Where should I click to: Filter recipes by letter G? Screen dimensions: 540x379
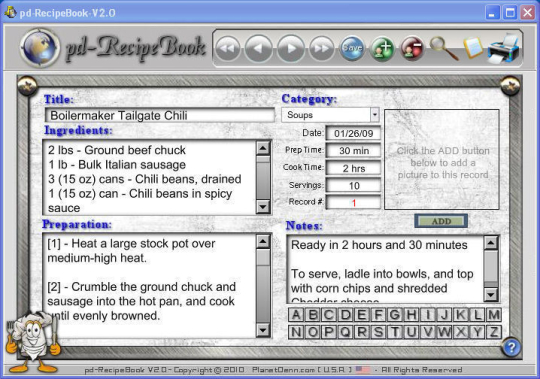pyautogui.click(x=395, y=315)
